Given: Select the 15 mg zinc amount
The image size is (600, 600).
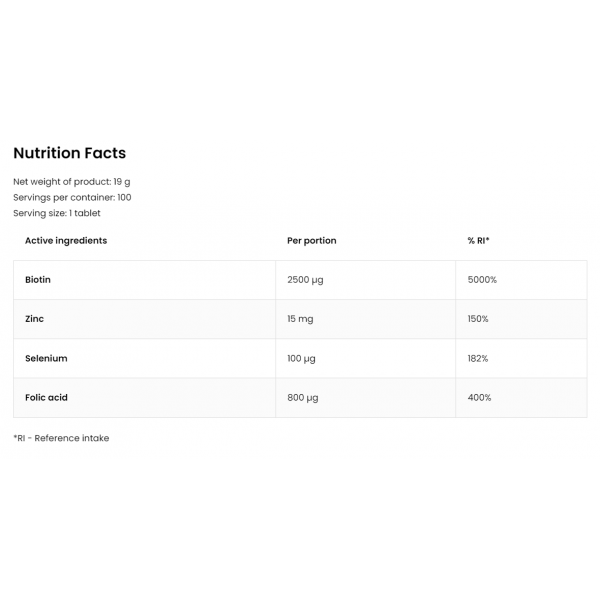Looking at the screenshot, I should point(300,319).
